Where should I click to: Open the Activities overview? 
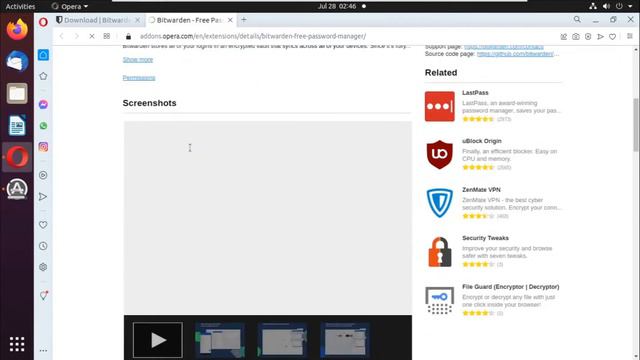click(20, 6)
